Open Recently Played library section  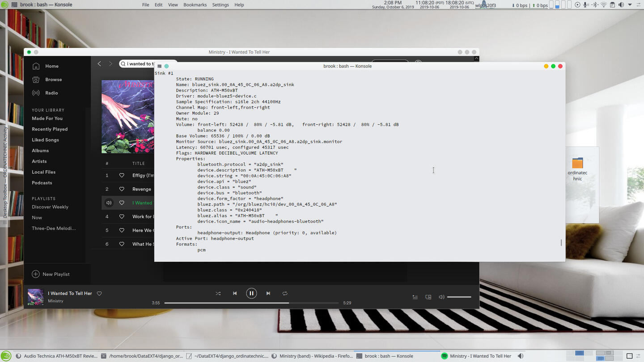pos(50,129)
